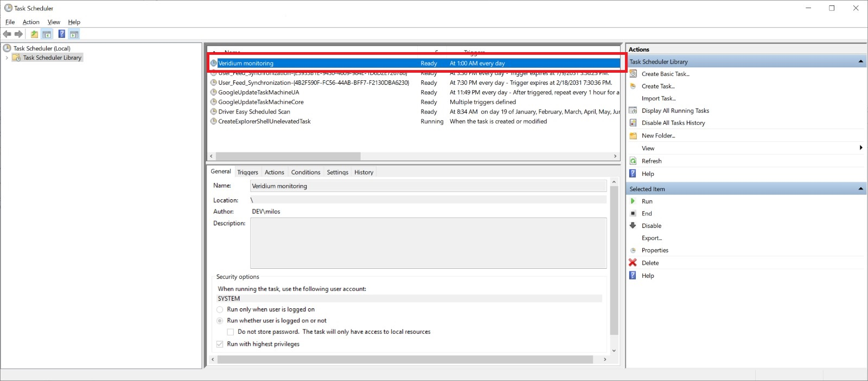Image resolution: width=868 pixels, height=381 pixels.
Task: Click Properties in Selected Item pane
Action: [655, 250]
